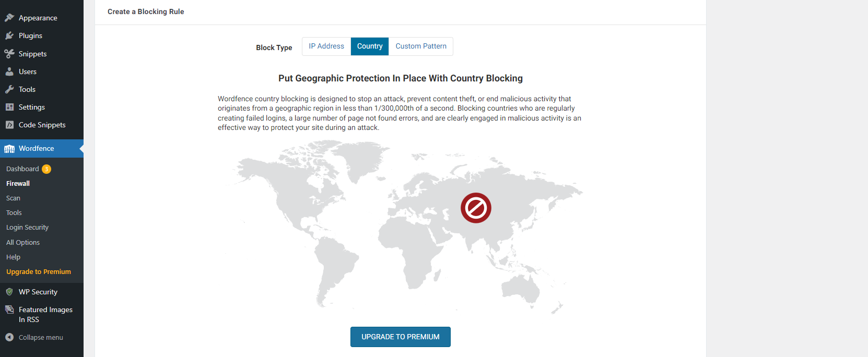Collapse the admin menu with arrow icon

9,337
